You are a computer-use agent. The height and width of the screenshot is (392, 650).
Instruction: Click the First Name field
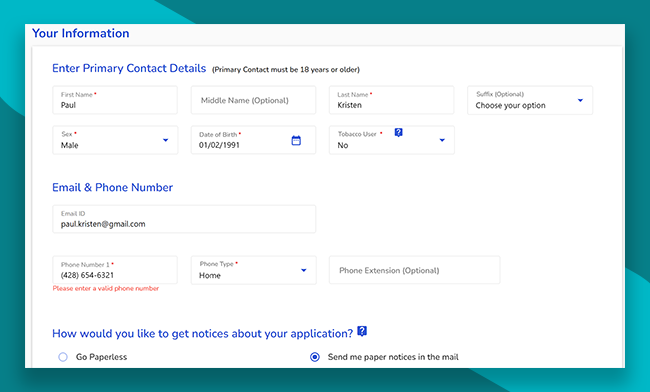[x=115, y=100]
